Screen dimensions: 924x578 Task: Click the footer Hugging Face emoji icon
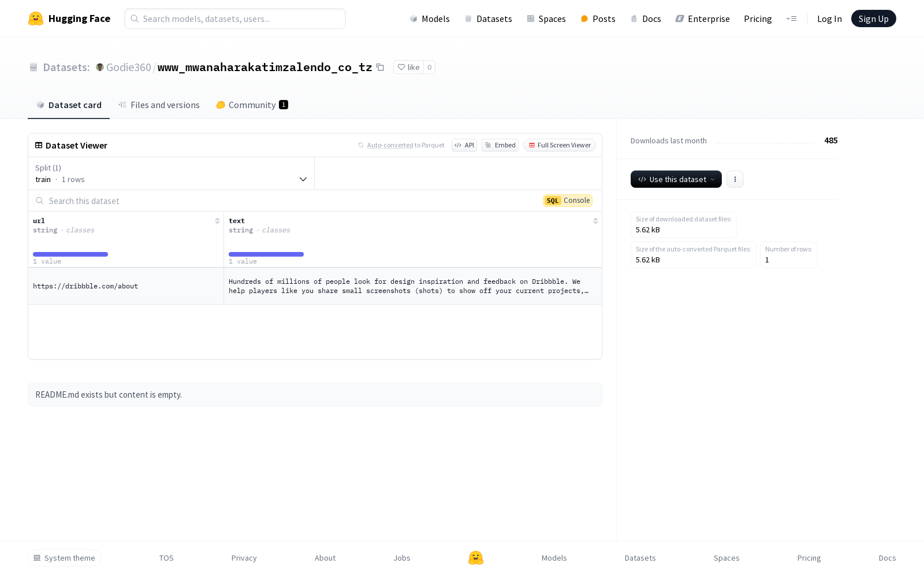click(x=476, y=558)
